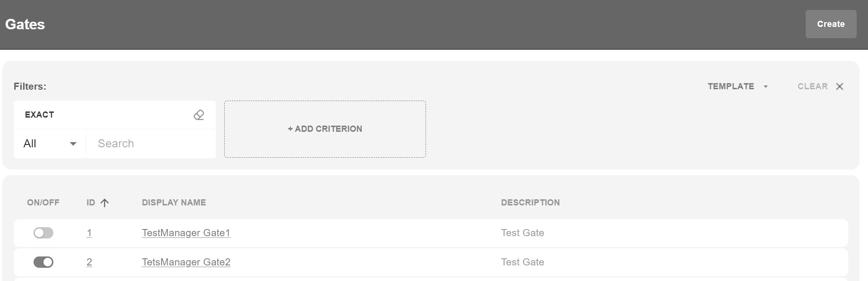Focus the Search filter input field
Screen dimensions: 868x281
(151, 144)
